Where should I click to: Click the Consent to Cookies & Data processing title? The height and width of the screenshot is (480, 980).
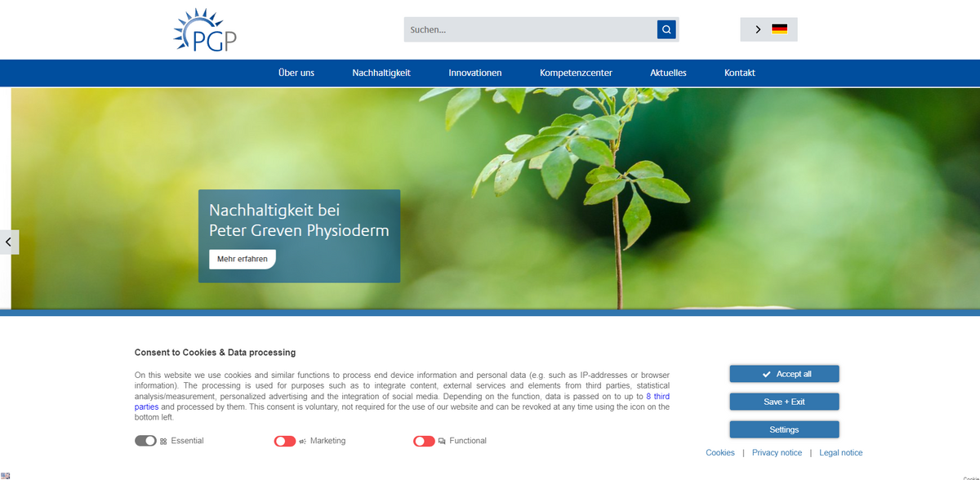(215, 353)
